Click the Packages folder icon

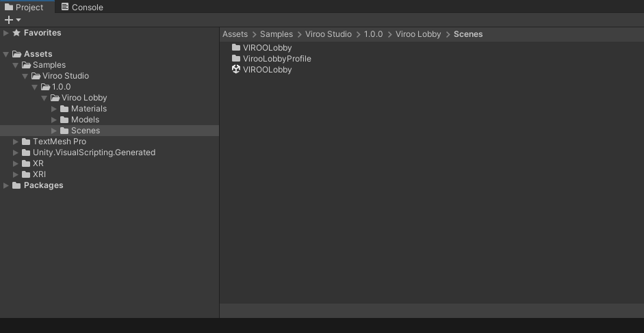[16, 185]
